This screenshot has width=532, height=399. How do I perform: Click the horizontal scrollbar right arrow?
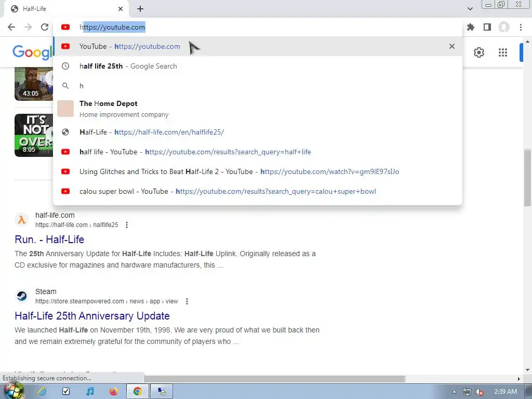(519, 379)
